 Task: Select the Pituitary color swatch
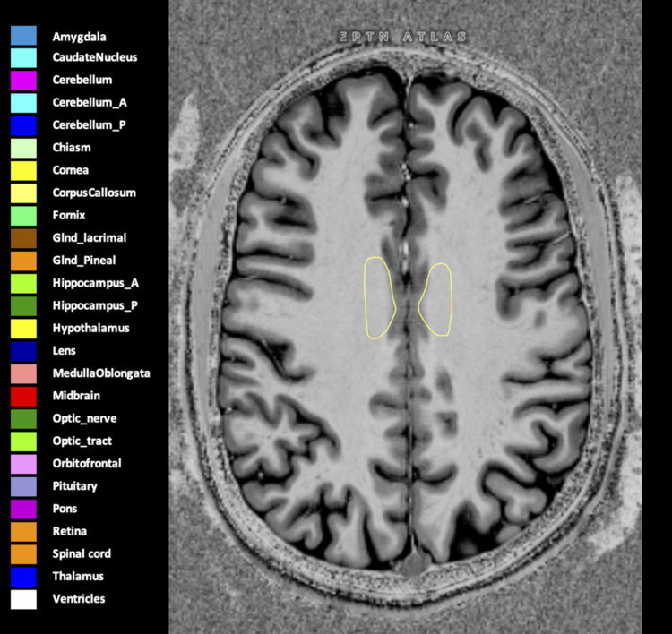[23, 486]
